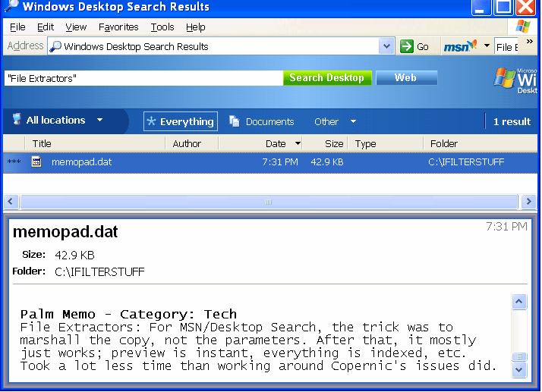Screen dimensions: 542x392
Task: Open the Favorites menu
Action: tap(118, 27)
